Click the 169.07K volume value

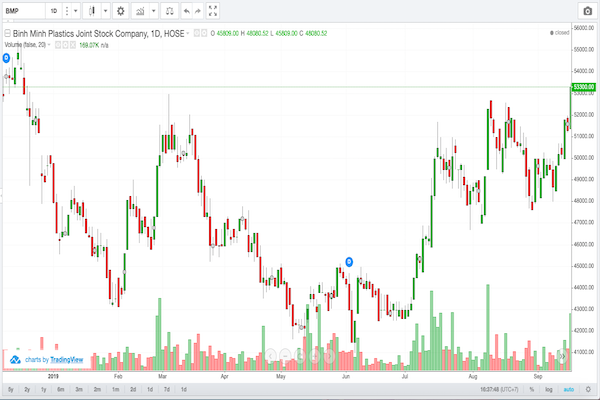[89, 45]
